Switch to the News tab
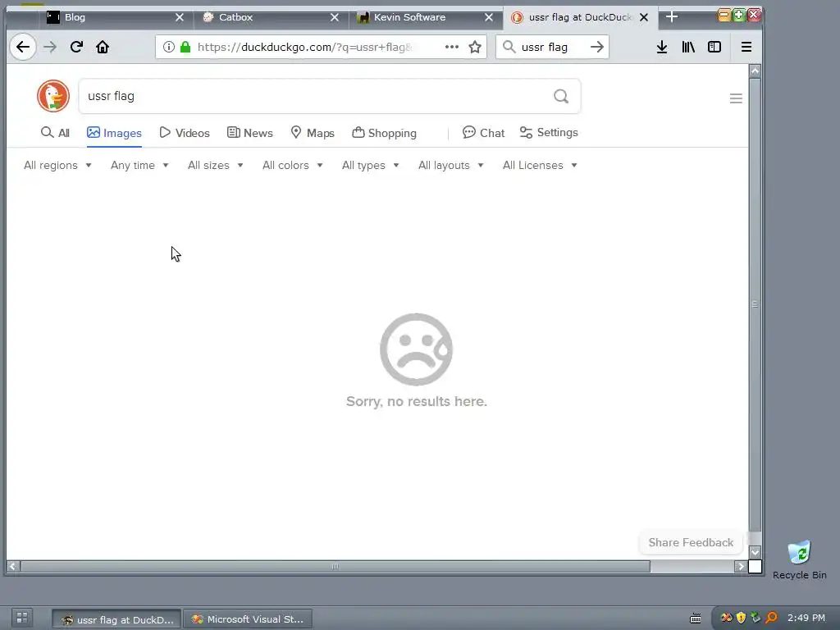Screen dimensions: 840x630 pos(249,133)
